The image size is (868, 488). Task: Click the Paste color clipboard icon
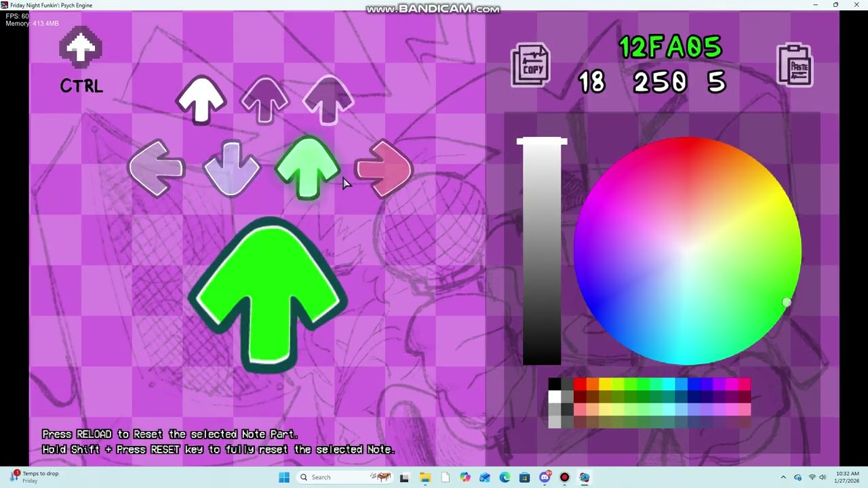pos(795,65)
